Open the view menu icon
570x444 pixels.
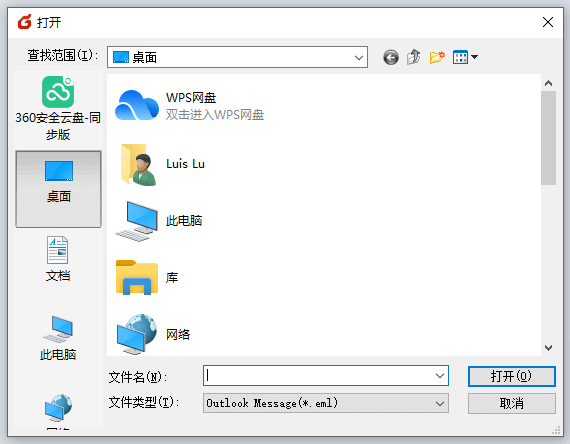pos(460,57)
